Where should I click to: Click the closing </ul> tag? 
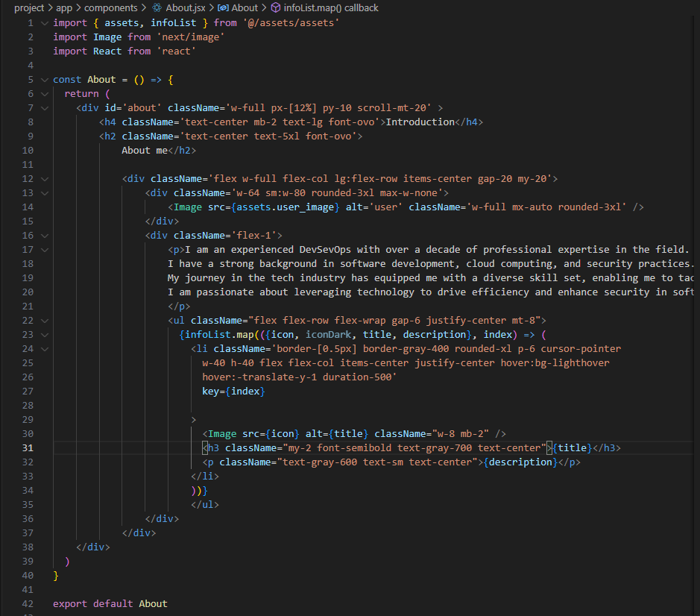point(205,505)
